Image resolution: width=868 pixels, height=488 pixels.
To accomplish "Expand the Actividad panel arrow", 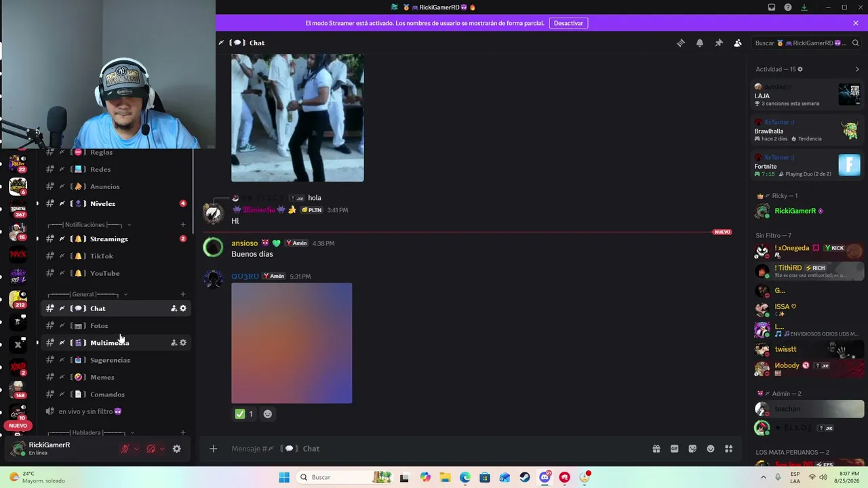I will [857, 69].
